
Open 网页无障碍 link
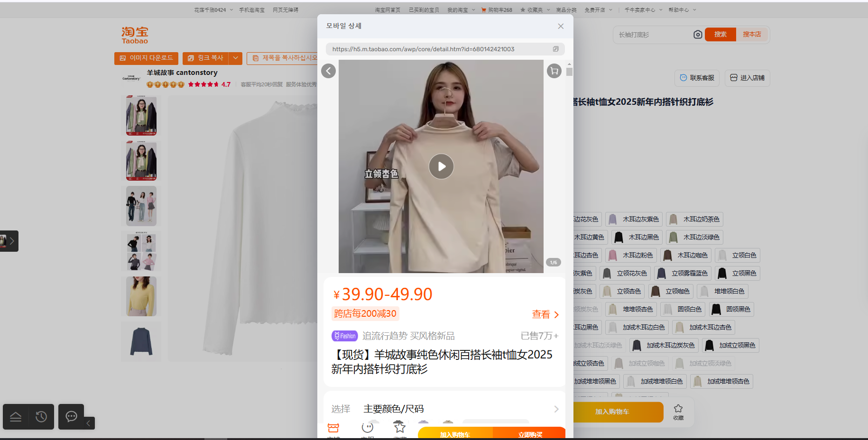[286, 10]
